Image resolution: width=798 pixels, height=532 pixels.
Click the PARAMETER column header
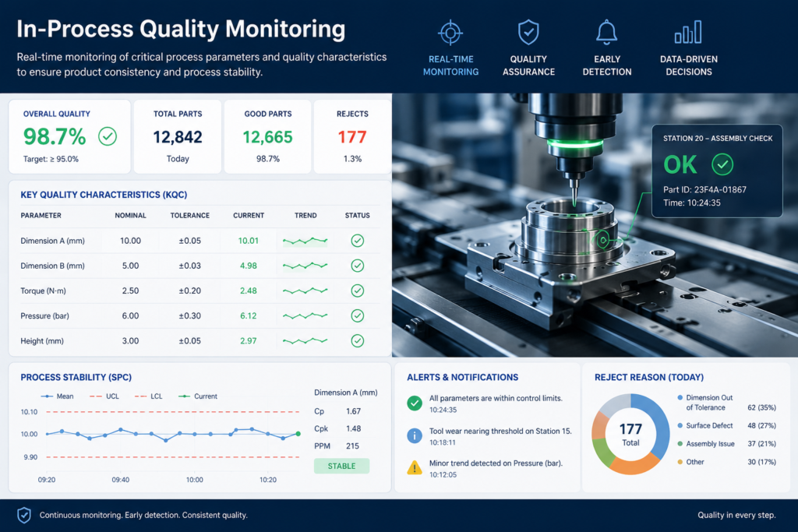click(x=41, y=216)
